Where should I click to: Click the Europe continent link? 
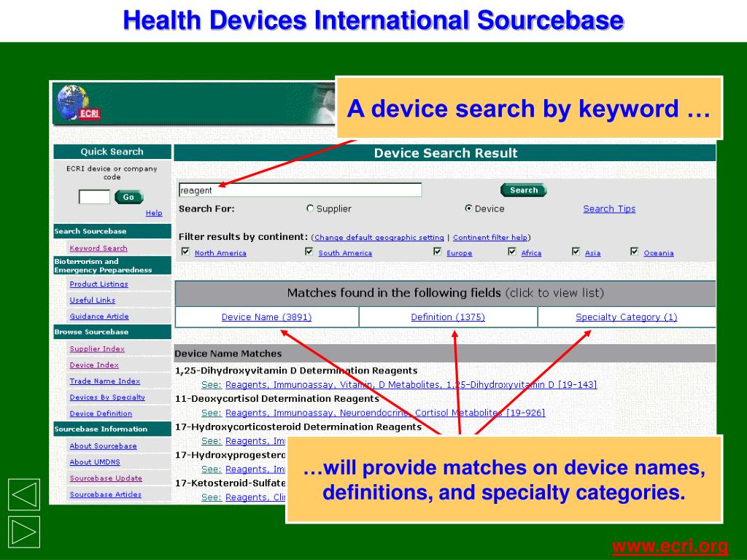point(460,253)
